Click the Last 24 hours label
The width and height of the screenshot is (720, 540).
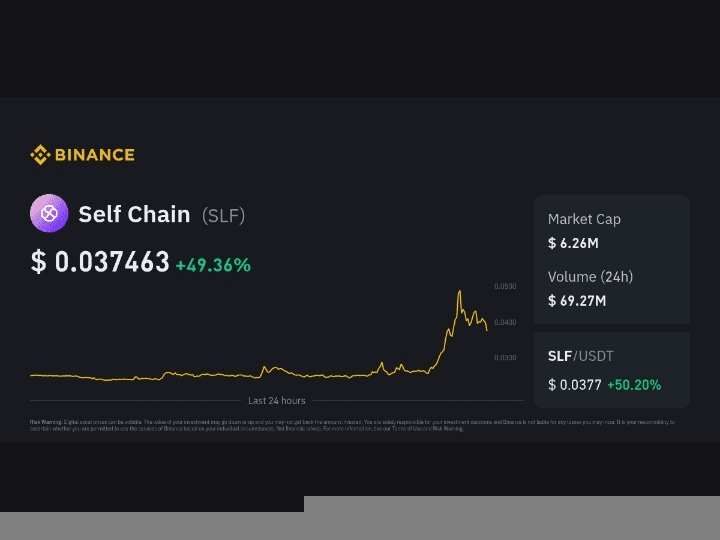[277, 400]
